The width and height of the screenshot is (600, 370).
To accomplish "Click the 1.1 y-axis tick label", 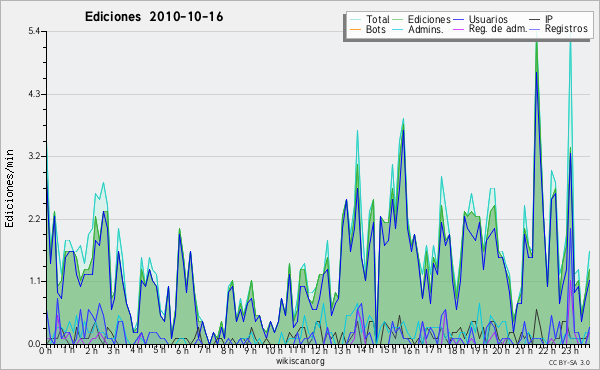I will pyautogui.click(x=34, y=281).
